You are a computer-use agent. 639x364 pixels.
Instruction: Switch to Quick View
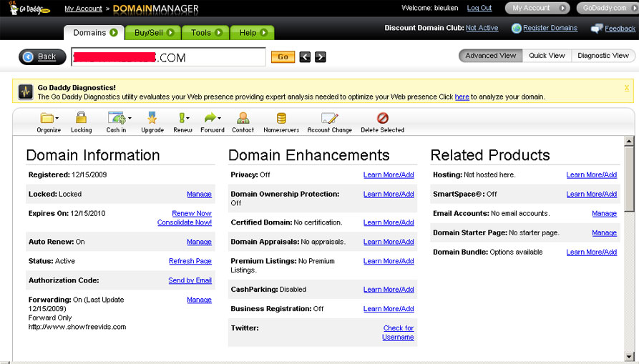547,56
